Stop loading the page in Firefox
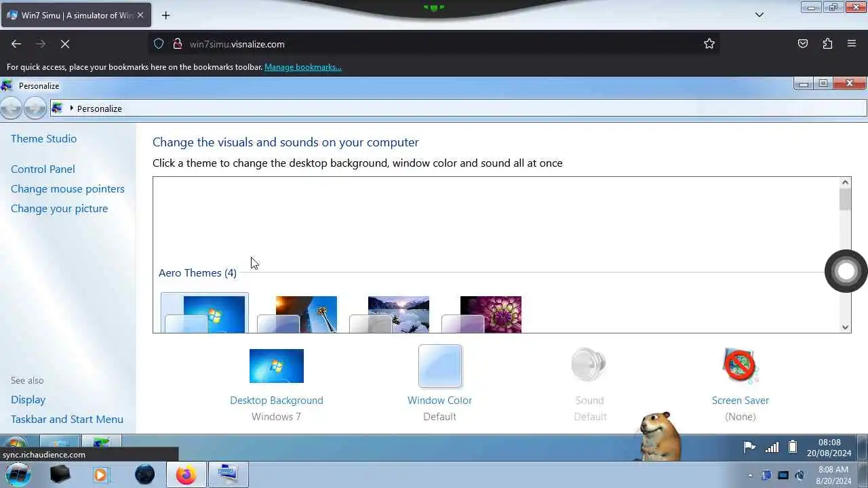This screenshot has height=488, width=868. (65, 43)
